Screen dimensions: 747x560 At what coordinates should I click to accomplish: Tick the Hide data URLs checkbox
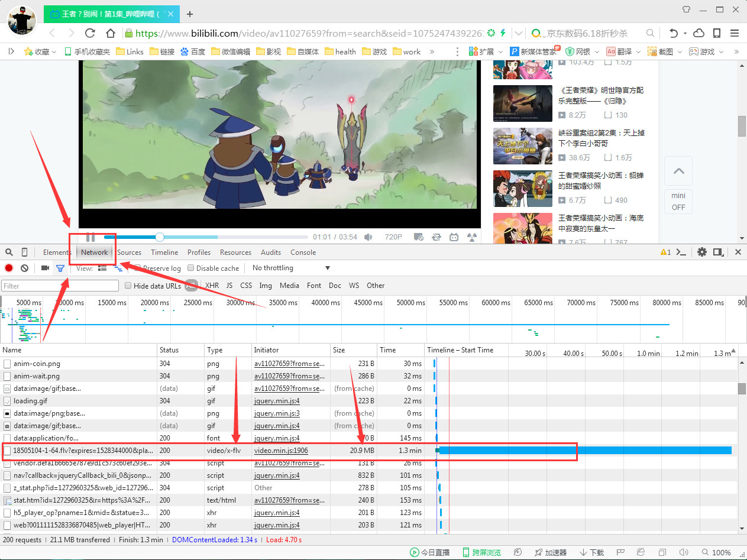click(128, 286)
